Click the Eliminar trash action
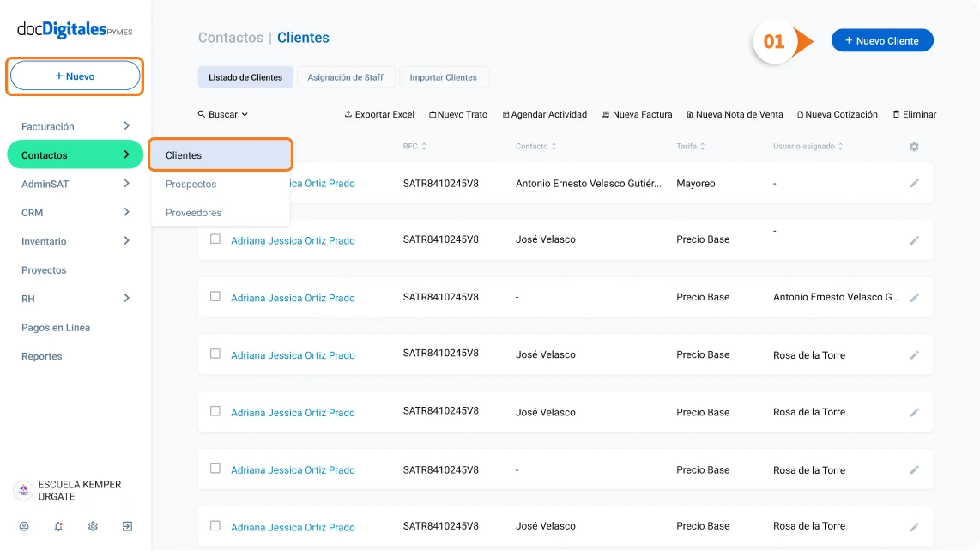 tap(915, 114)
